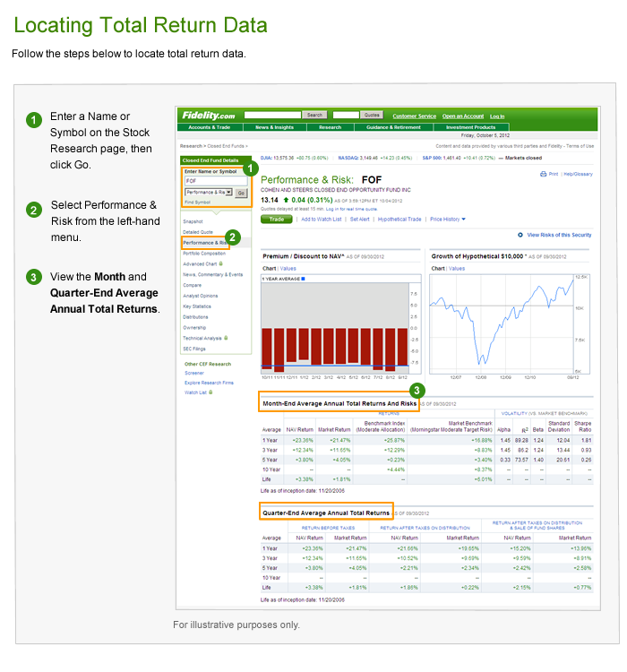This screenshot has height=672, width=627.
Task: Click the lock icon beside Advanced Chart
Action: pyautogui.click(x=223, y=263)
